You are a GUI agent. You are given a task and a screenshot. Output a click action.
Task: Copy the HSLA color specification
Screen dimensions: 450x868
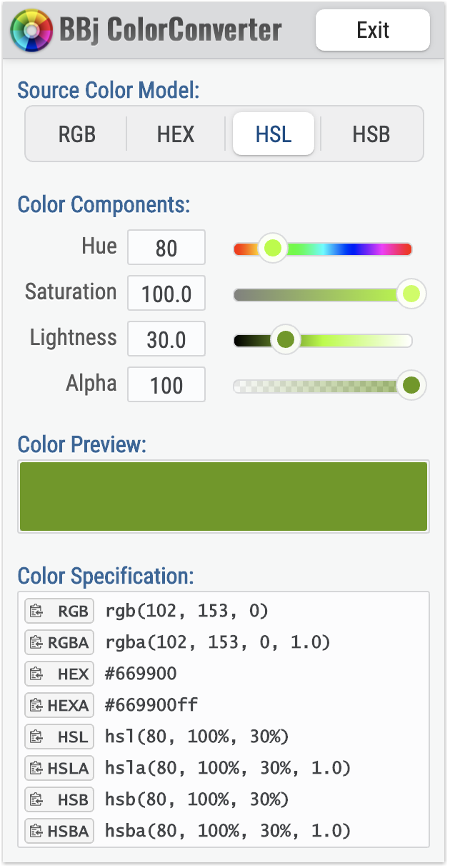tap(60, 768)
